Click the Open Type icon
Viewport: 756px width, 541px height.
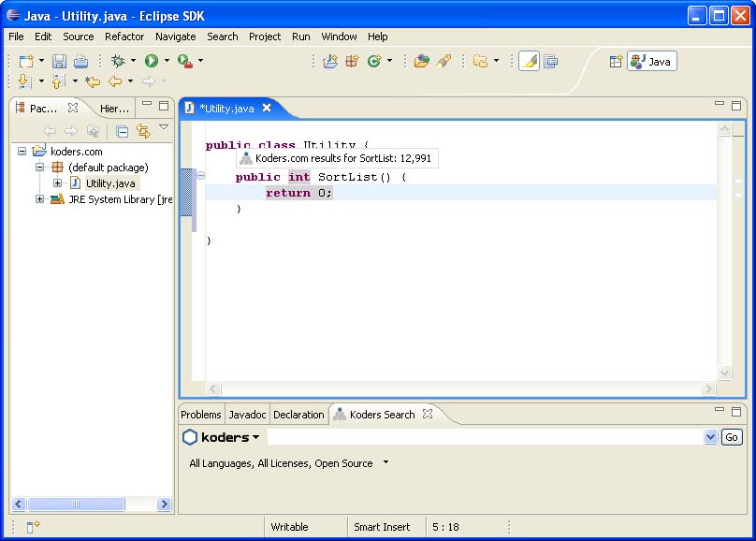coord(422,61)
